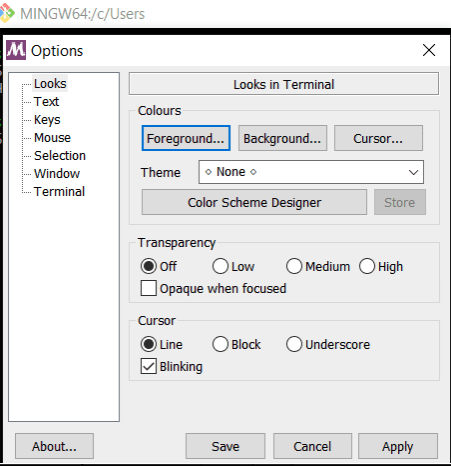The width and height of the screenshot is (451, 466).
Task: Select the Terminal tree item
Action: pyautogui.click(x=59, y=191)
